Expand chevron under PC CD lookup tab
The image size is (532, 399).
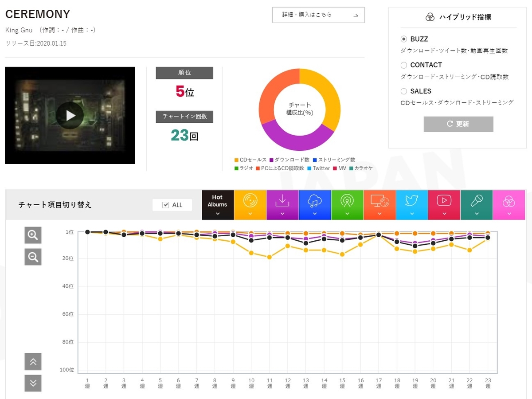pos(379,214)
